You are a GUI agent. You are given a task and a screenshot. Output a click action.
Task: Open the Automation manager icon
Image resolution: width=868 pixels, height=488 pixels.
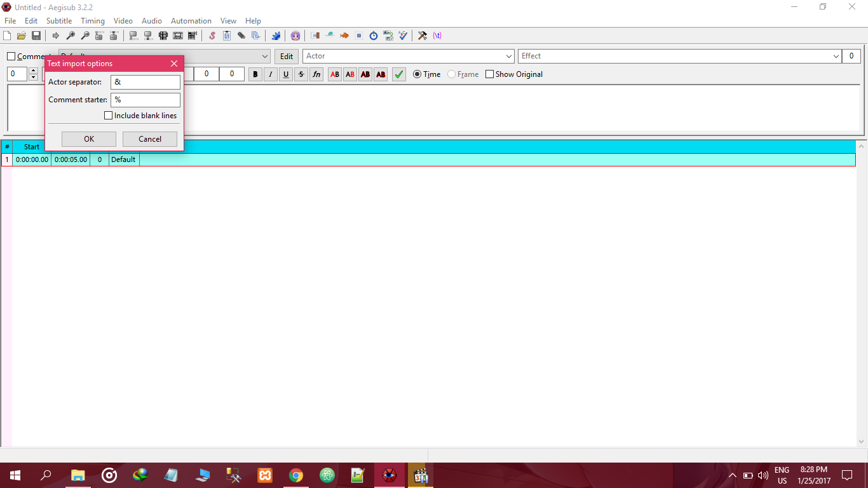pyautogui.click(x=276, y=36)
